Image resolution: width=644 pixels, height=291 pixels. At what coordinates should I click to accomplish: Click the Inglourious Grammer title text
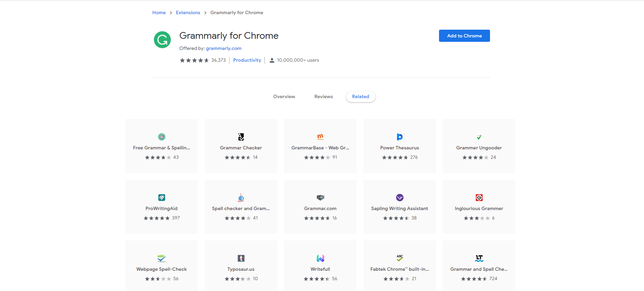pyautogui.click(x=479, y=208)
